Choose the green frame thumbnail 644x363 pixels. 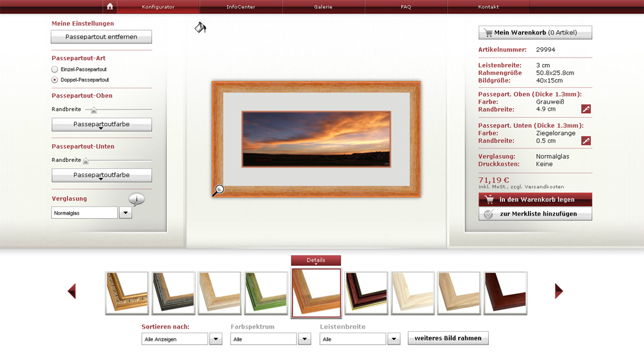click(266, 293)
